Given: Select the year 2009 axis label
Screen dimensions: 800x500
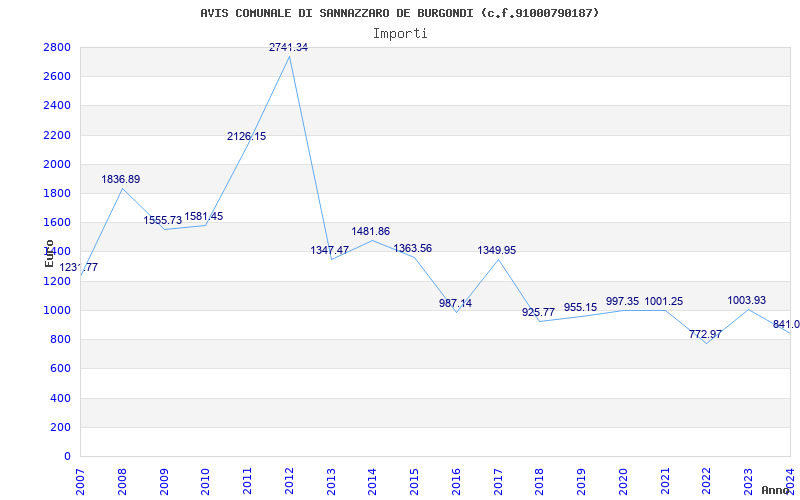Looking at the screenshot, I should [164, 482].
